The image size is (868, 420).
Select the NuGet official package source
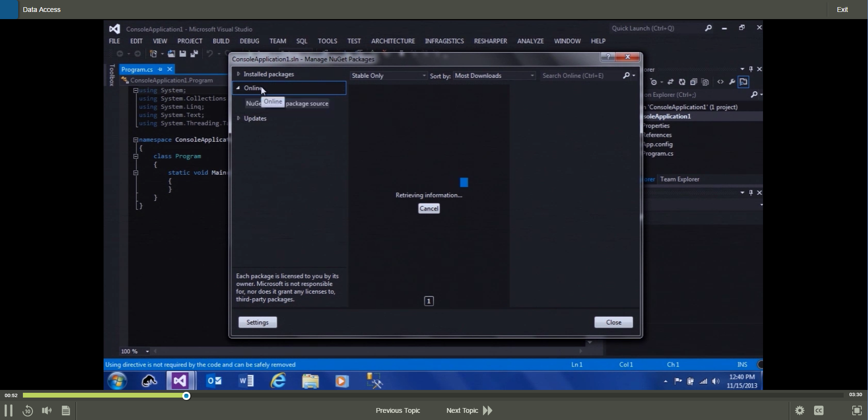287,104
